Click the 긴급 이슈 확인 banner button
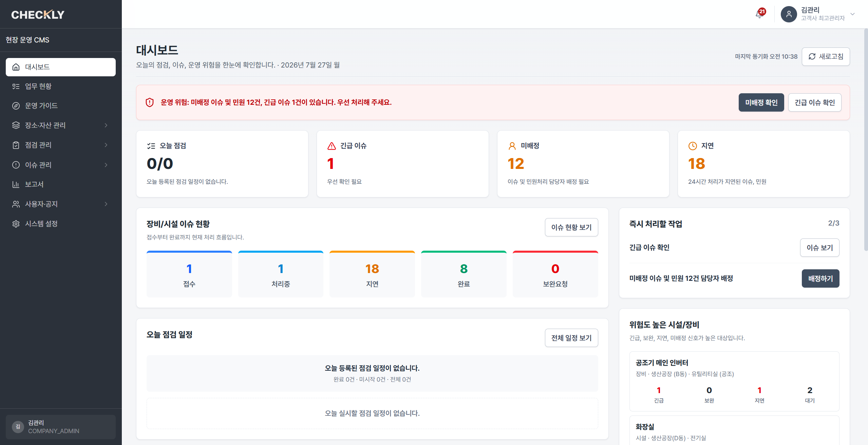Viewport: 868px width, 445px height. (814, 102)
